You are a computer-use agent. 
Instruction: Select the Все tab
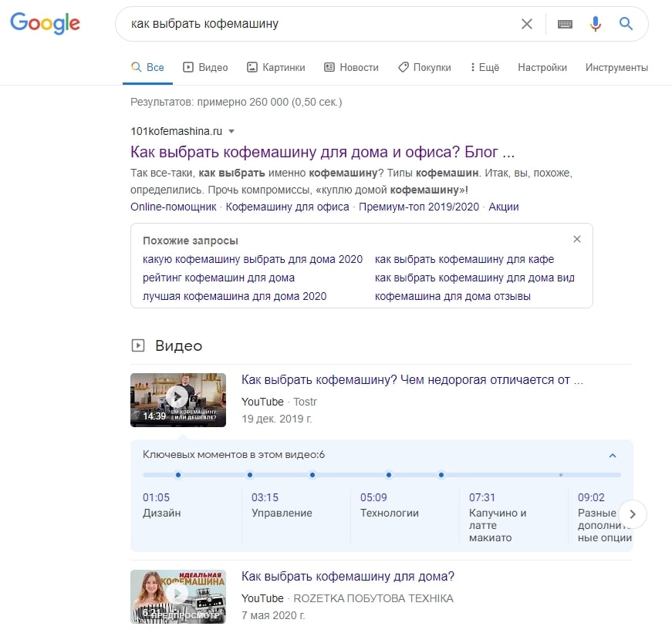tap(147, 67)
